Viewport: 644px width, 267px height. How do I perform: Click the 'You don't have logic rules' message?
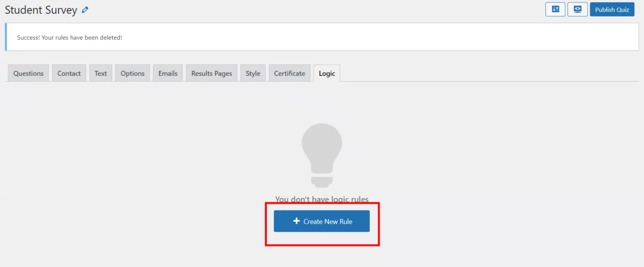(322, 199)
